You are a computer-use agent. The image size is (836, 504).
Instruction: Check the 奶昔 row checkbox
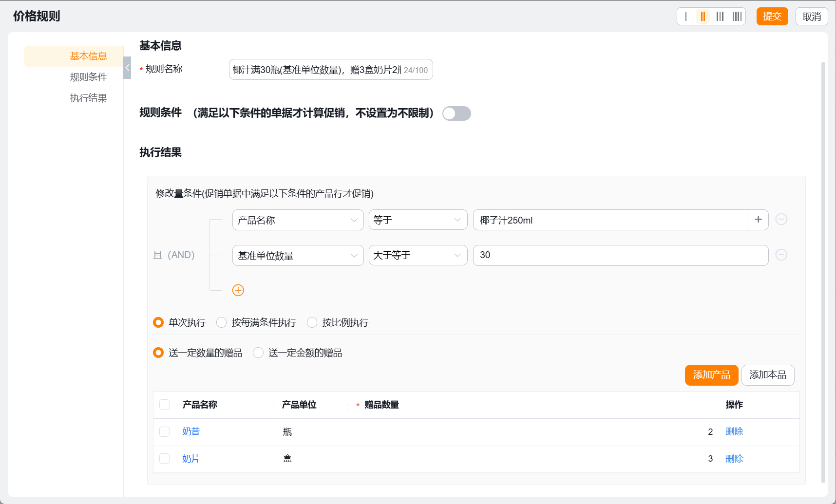pos(165,432)
